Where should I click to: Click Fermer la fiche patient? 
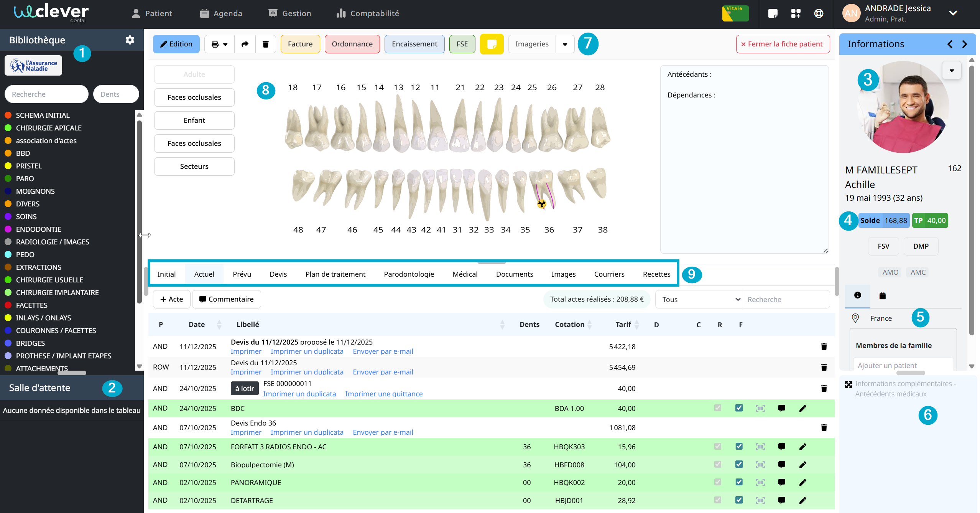[x=783, y=44]
